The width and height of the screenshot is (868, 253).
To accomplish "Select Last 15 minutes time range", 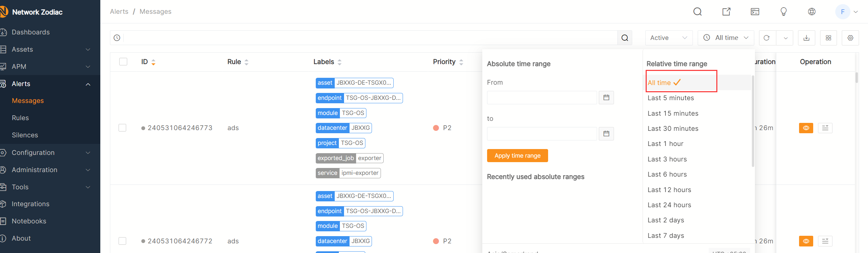I will 673,114.
